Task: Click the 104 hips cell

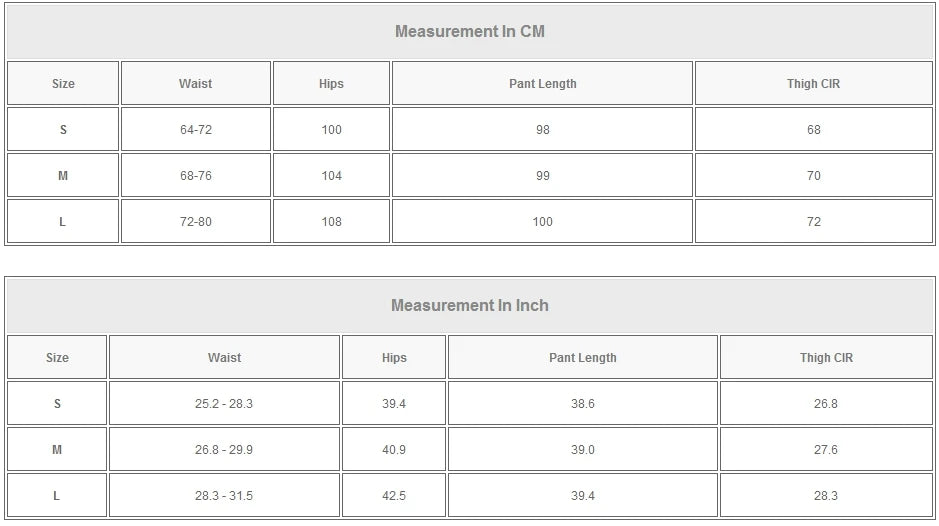Action: 331,176
